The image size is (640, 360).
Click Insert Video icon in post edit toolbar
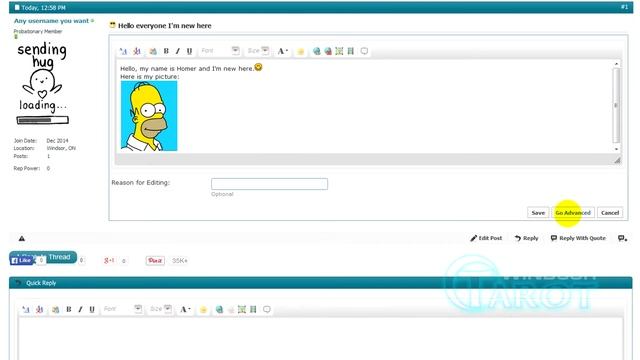pos(350,51)
